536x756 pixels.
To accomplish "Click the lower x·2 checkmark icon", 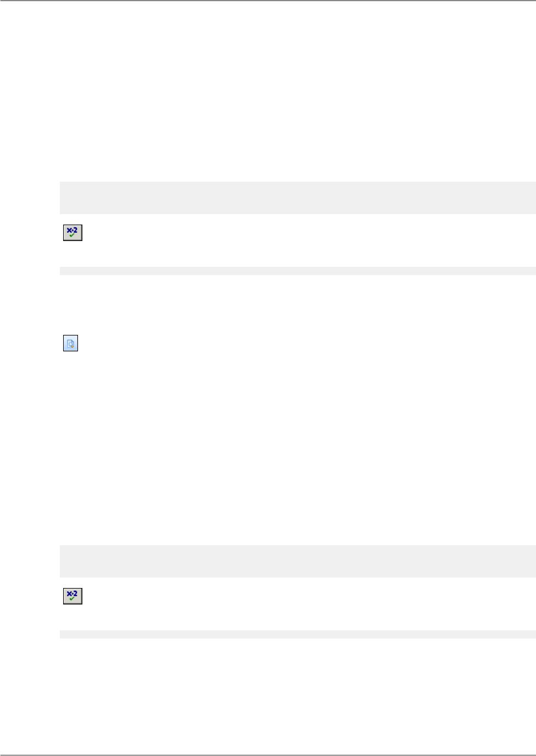I will [x=72, y=596].
